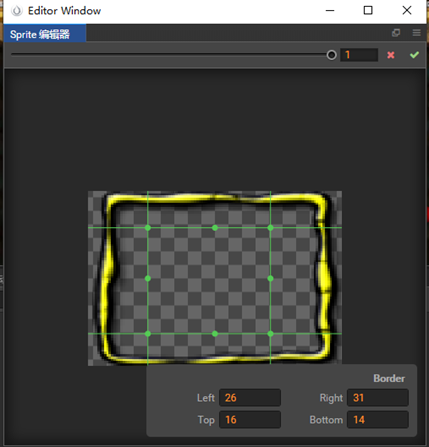
Task: Click the zoom scale value field
Action: pos(359,55)
